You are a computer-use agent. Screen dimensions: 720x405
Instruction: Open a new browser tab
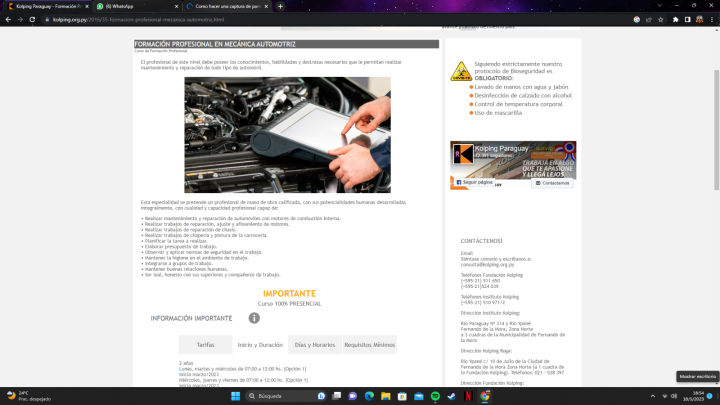(280, 6)
